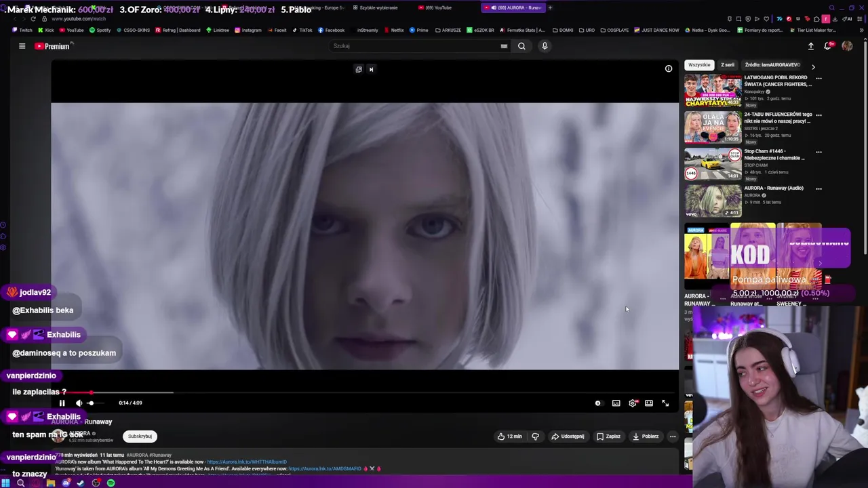
Task: Open more actions menu beside Pobierz
Action: pos(673,436)
